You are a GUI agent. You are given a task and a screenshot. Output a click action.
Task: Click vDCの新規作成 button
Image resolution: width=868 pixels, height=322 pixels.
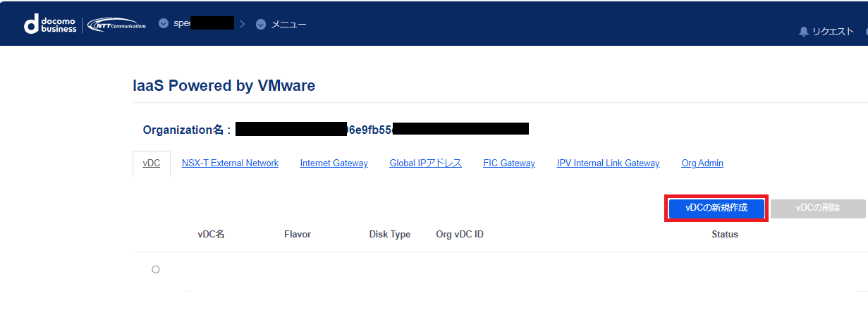[x=716, y=208]
